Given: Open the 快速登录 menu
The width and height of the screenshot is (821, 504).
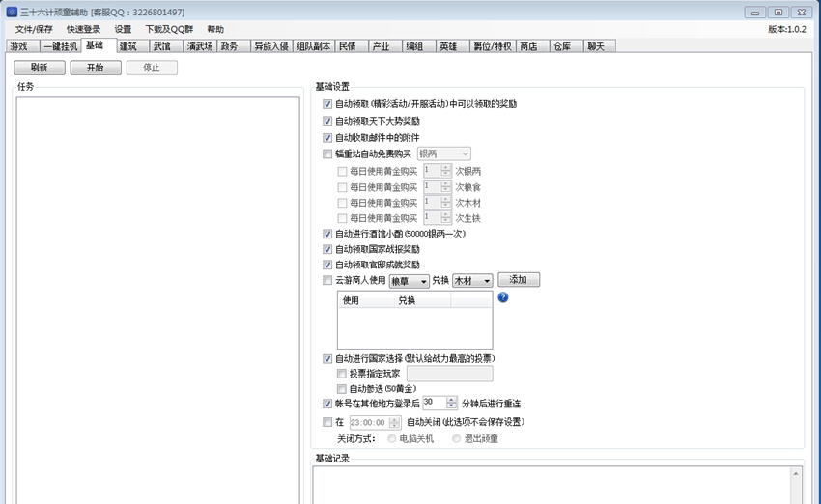Looking at the screenshot, I should 83,29.
